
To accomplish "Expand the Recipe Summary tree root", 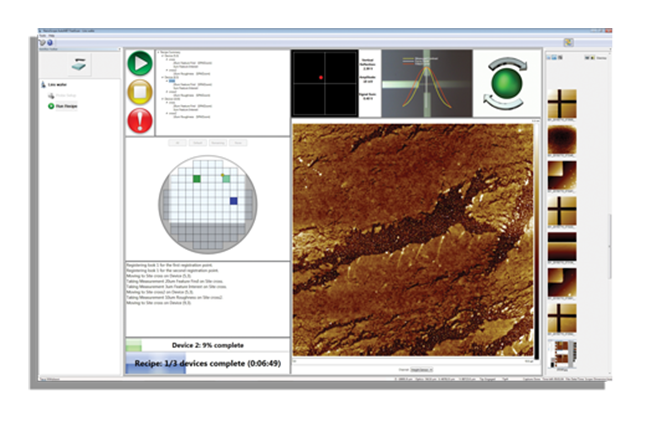I will click(161, 52).
